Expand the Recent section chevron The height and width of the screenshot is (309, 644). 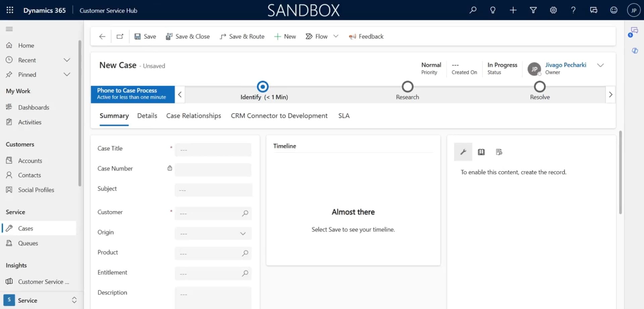67,60
